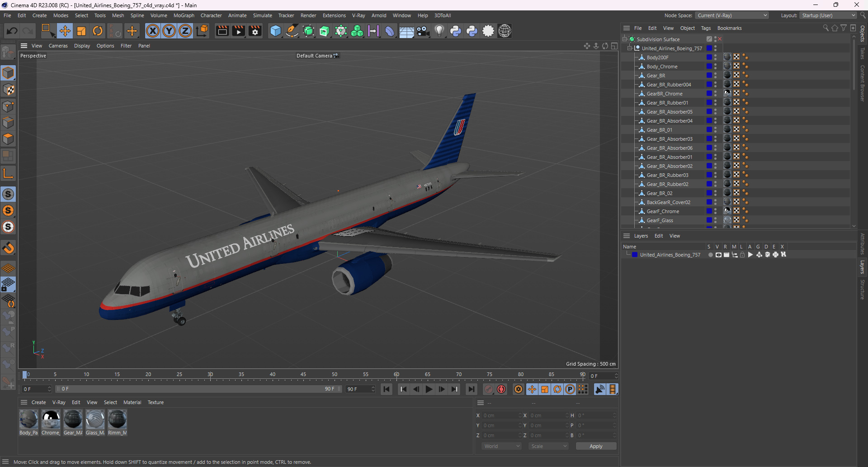Open Layout Startup dropdown
Image resolution: width=868 pixels, height=467 pixels.
tap(828, 15)
